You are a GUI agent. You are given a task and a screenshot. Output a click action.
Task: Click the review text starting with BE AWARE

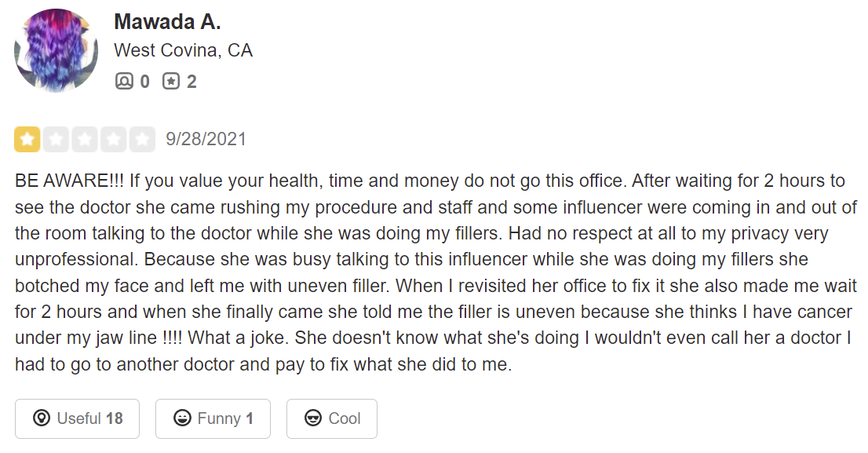pos(432,272)
